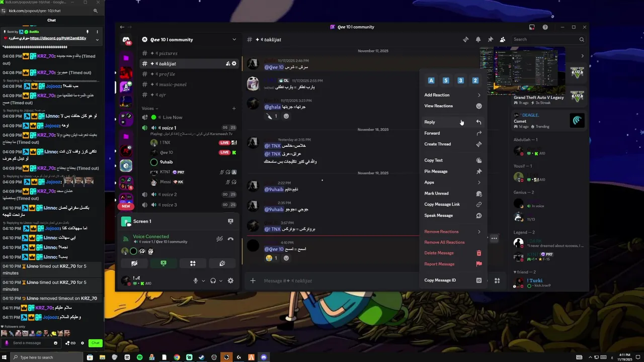
Task: Select Pin Message in context menu
Action: pos(453,171)
